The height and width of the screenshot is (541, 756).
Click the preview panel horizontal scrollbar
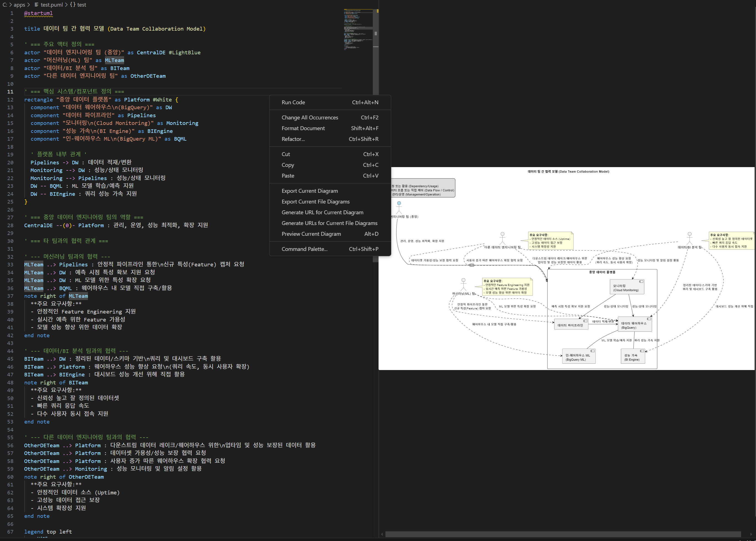click(563, 534)
